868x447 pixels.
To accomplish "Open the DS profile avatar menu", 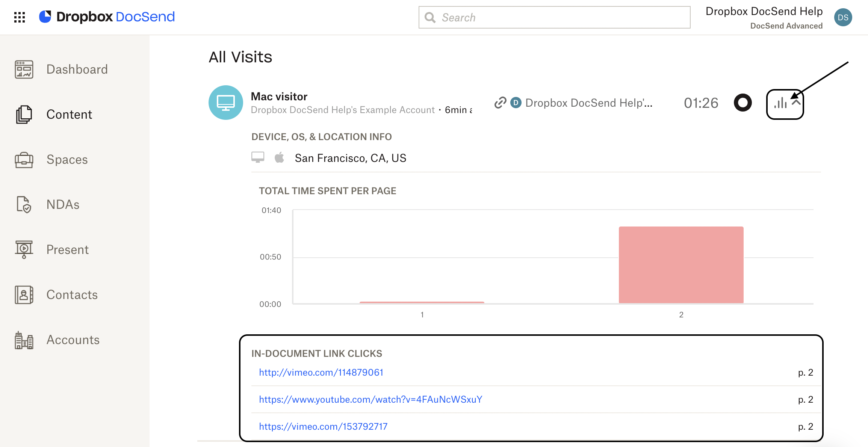I will coord(843,17).
